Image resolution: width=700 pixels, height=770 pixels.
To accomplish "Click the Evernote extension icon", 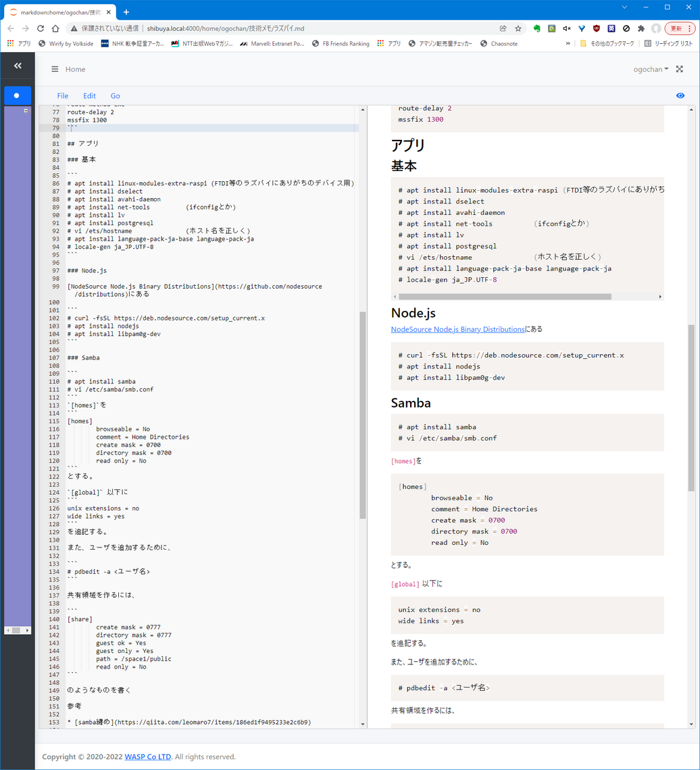I will pyautogui.click(x=536, y=28).
